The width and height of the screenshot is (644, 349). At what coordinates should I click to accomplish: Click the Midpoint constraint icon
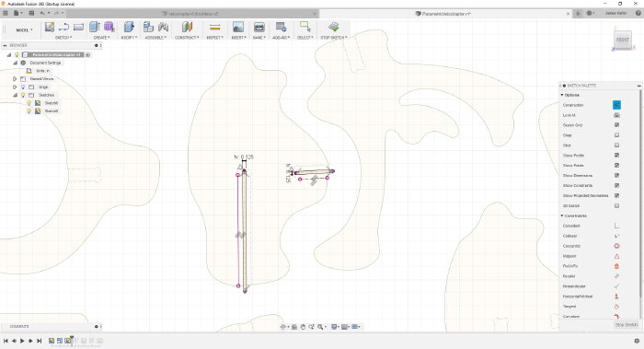[616, 256]
